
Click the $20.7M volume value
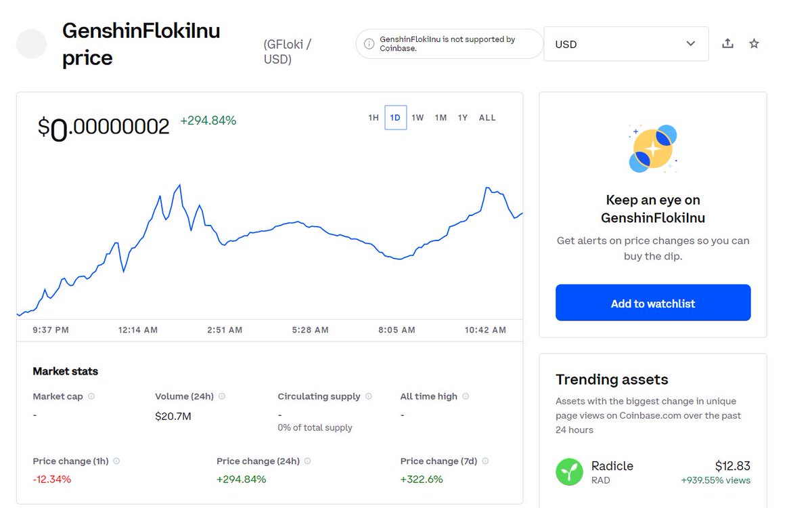click(x=173, y=416)
